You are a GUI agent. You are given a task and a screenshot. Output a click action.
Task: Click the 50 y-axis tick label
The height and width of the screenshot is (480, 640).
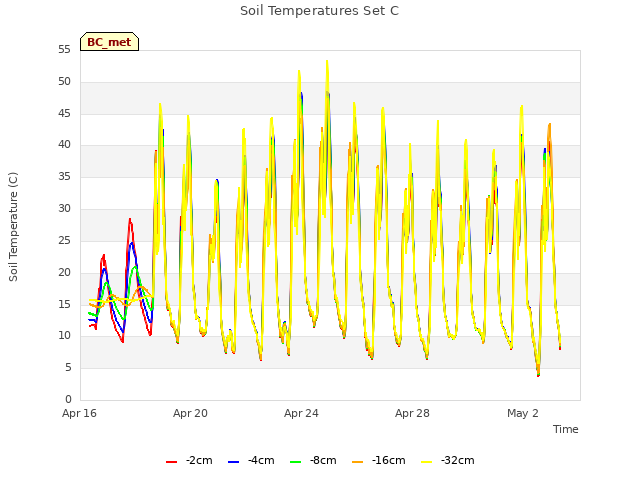(64, 82)
